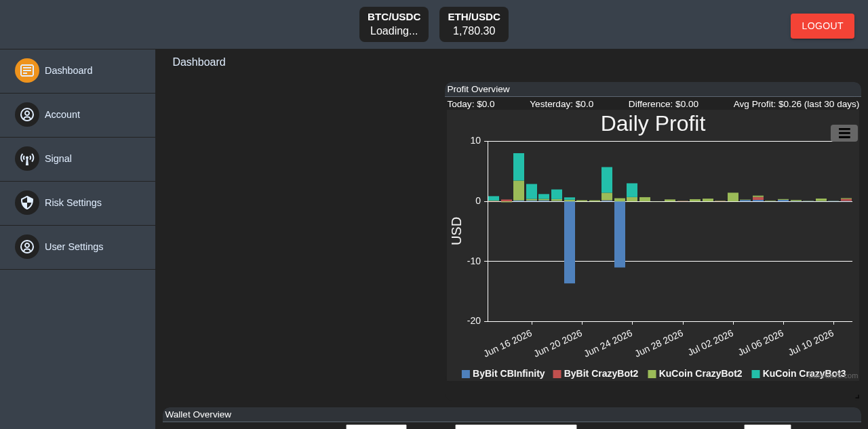Click the LOGOUT button
The width and height of the screenshot is (868, 429).
click(x=823, y=26)
